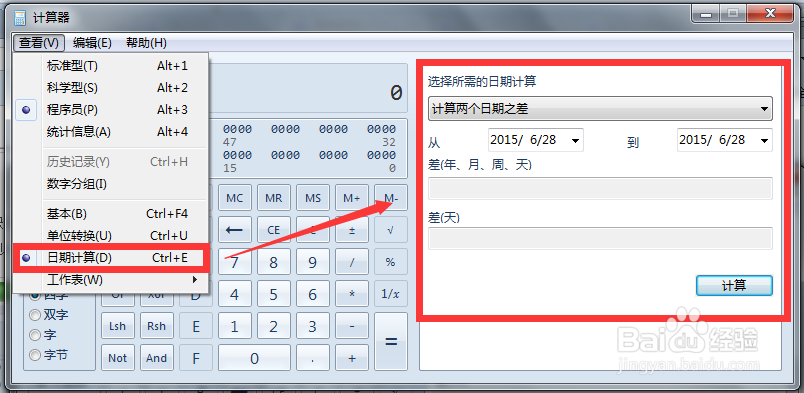Click the calculator icon in title bar
Screen dimensions: 804x393
[20, 17]
